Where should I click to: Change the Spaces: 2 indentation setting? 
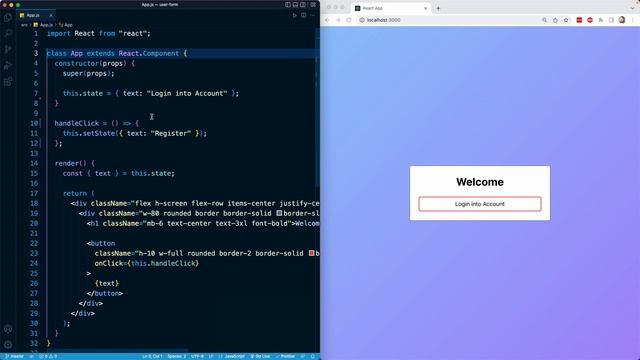click(x=177, y=356)
